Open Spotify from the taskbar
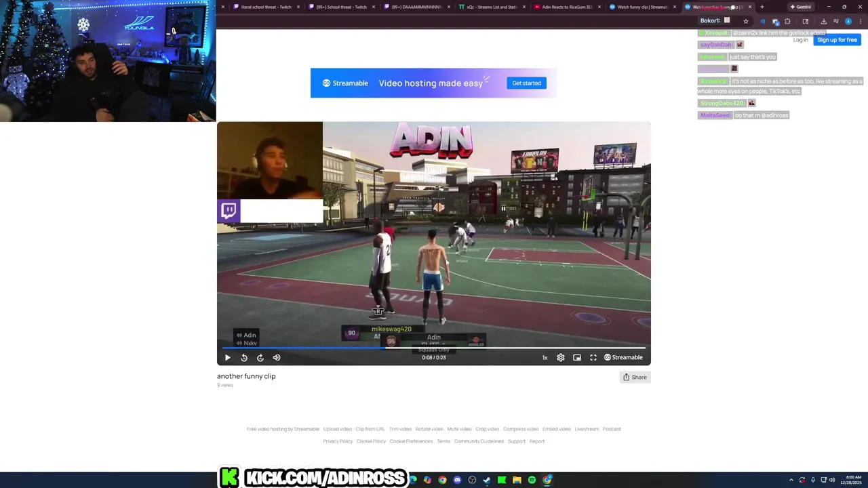Viewport: 868px width, 488px height. pyautogui.click(x=532, y=480)
